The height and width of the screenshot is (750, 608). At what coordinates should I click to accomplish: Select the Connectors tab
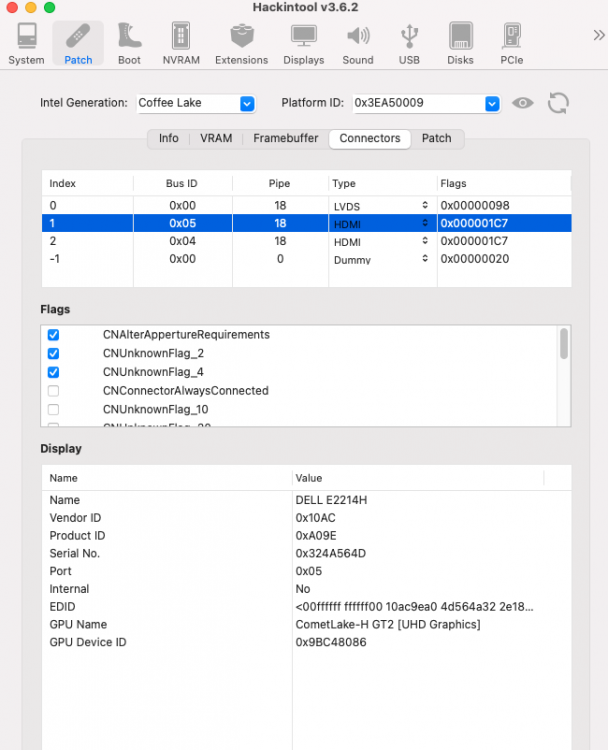[x=370, y=138]
